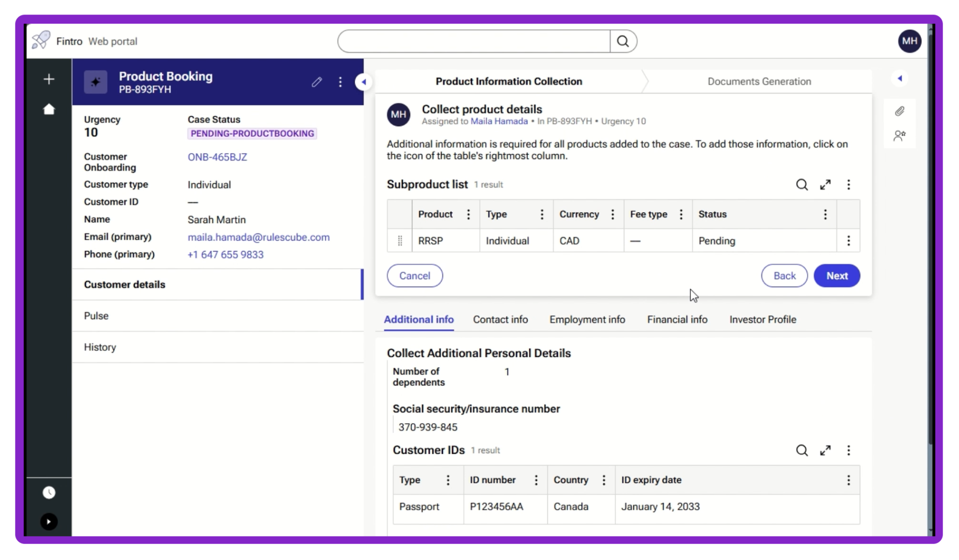Click into the portal search field

tap(474, 41)
